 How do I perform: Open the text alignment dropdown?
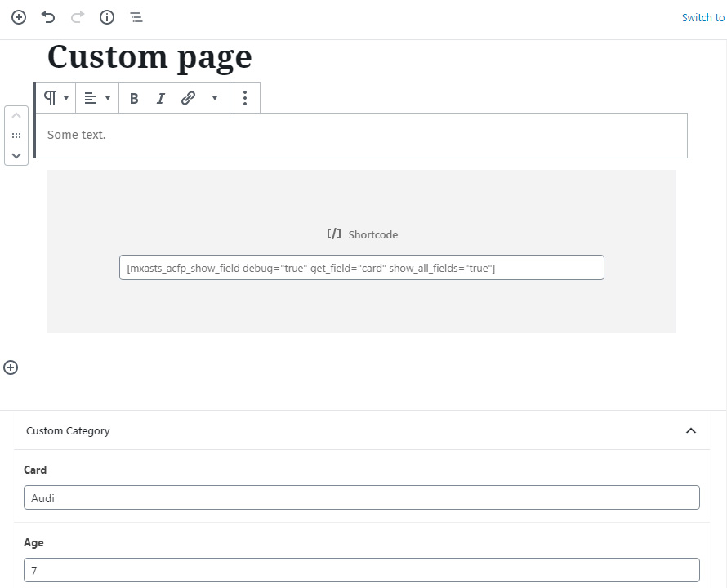coord(97,98)
